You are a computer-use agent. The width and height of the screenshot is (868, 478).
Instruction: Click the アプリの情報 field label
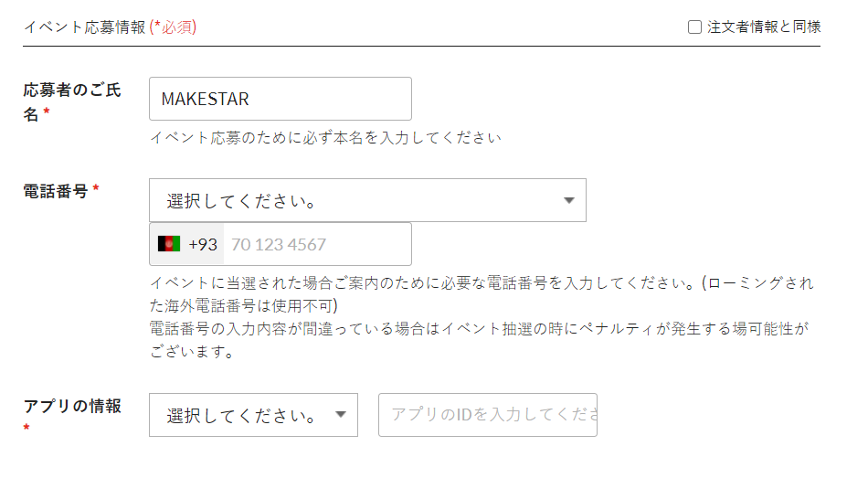pyautogui.click(x=71, y=407)
